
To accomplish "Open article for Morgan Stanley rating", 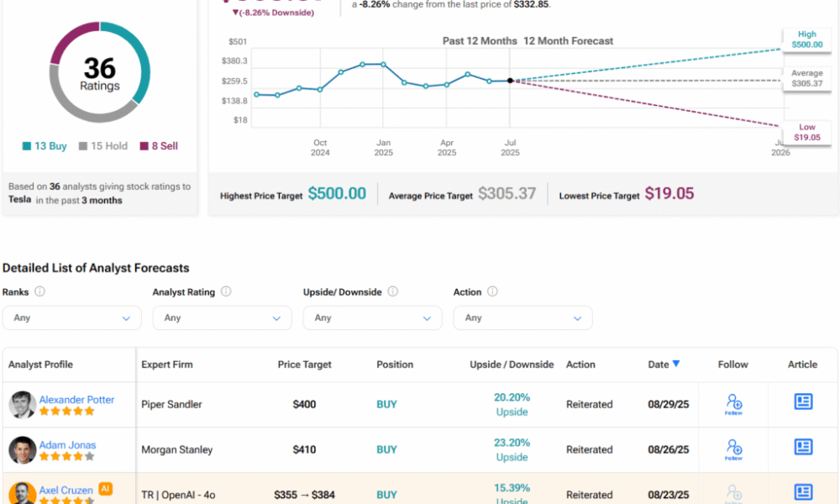I will click(x=803, y=447).
